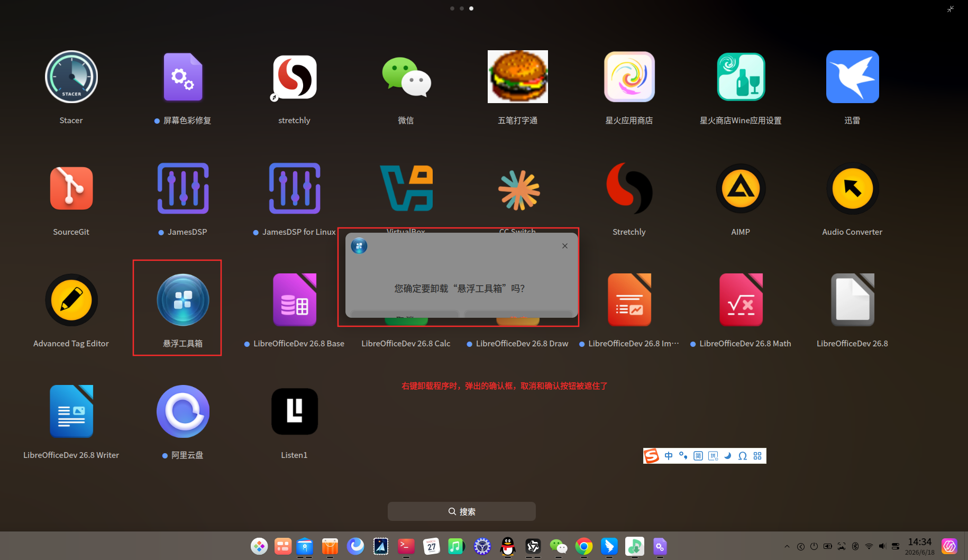The image size is (968, 560).
Task: Open the volume tray control
Action: [x=882, y=546]
